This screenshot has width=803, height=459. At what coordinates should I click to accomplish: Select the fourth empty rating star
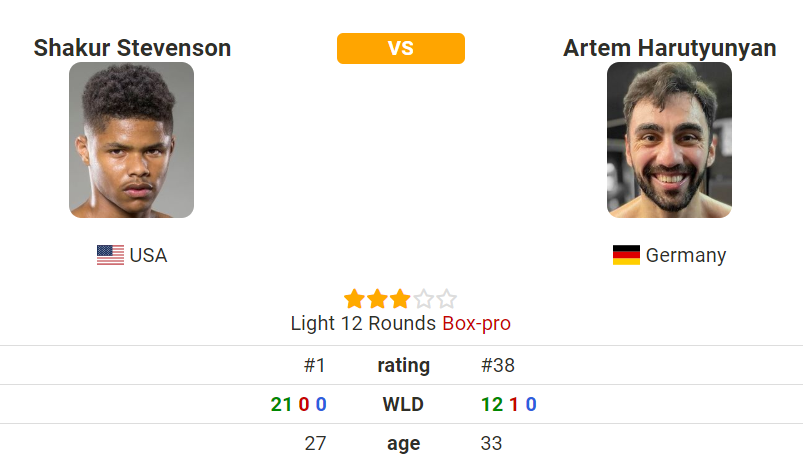coord(423,299)
